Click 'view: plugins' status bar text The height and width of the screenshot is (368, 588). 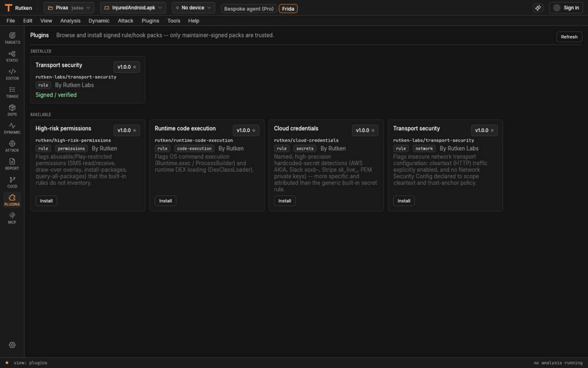point(30,363)
